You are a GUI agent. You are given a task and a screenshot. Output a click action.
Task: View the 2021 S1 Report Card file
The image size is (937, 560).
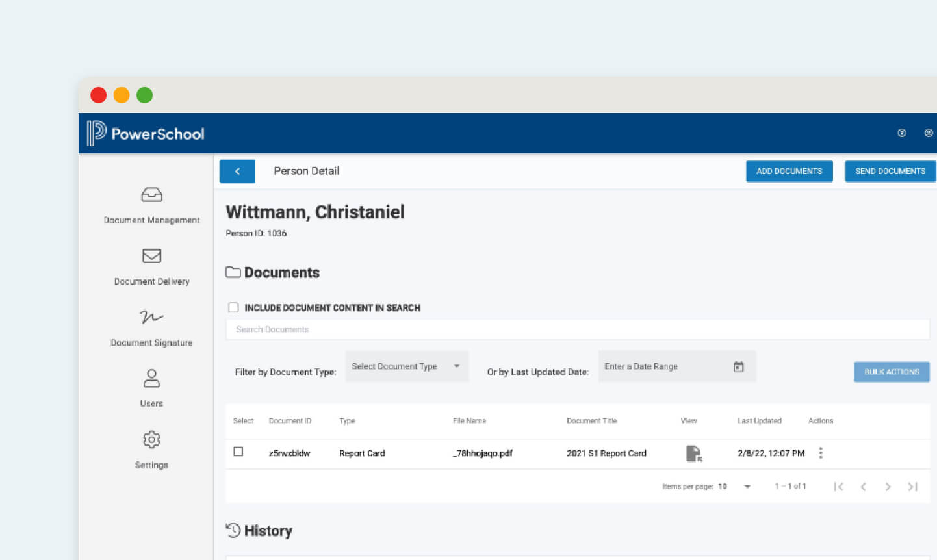693,453
